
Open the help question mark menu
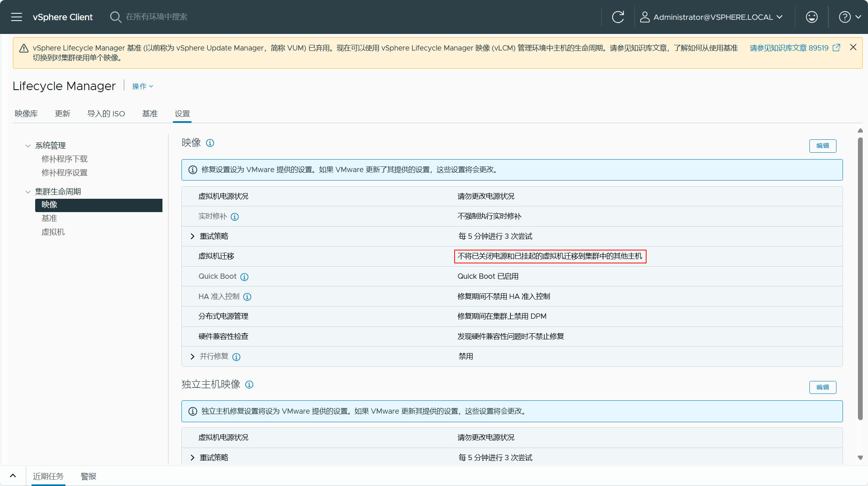coord(849,17)
